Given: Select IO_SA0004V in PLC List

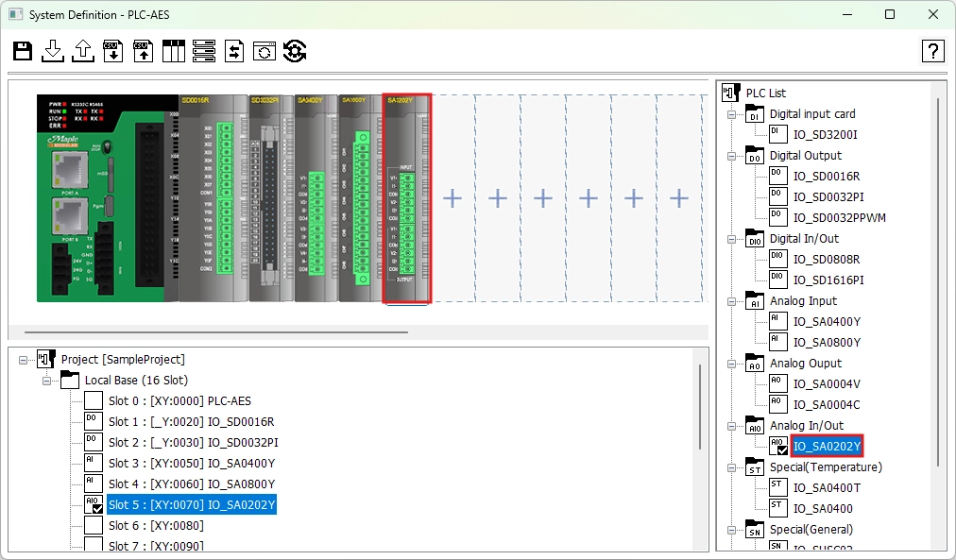Looking at the screenshot, I should pyautogui.click(x=827, y=384).
